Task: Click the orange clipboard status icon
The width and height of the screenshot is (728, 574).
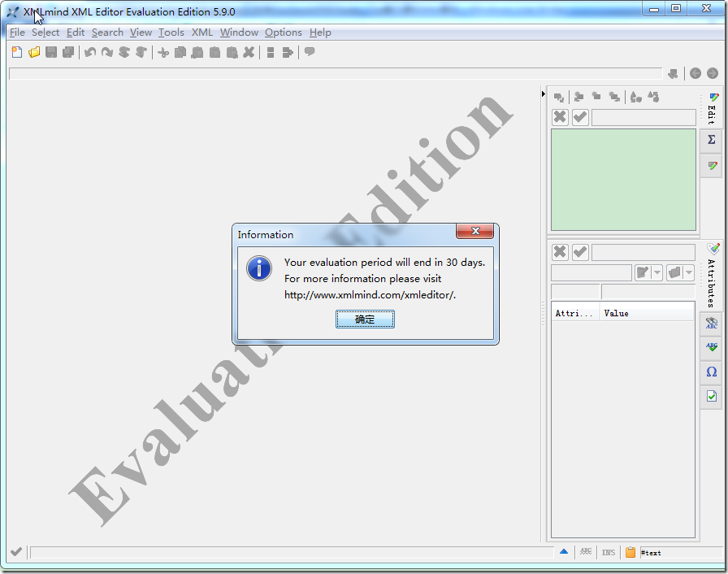Action: 630,552
